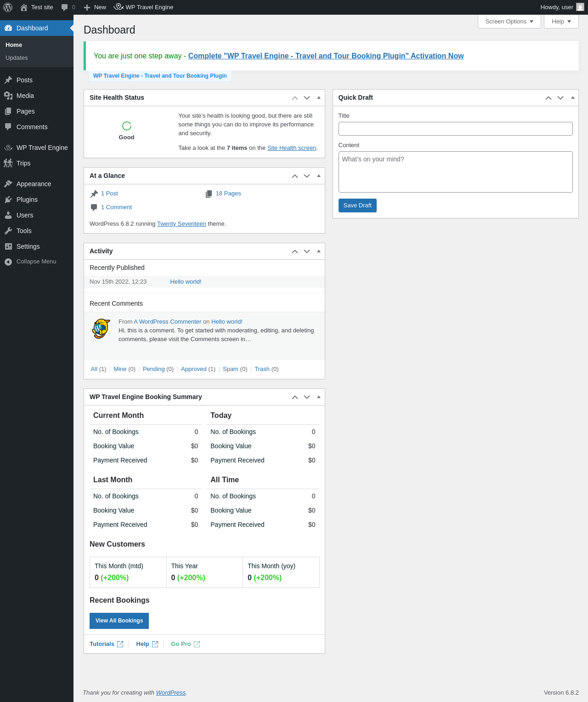Viewport: 588px width, 702px height.
Task: Open the Site Health screen link
Action: pos(291,148)
